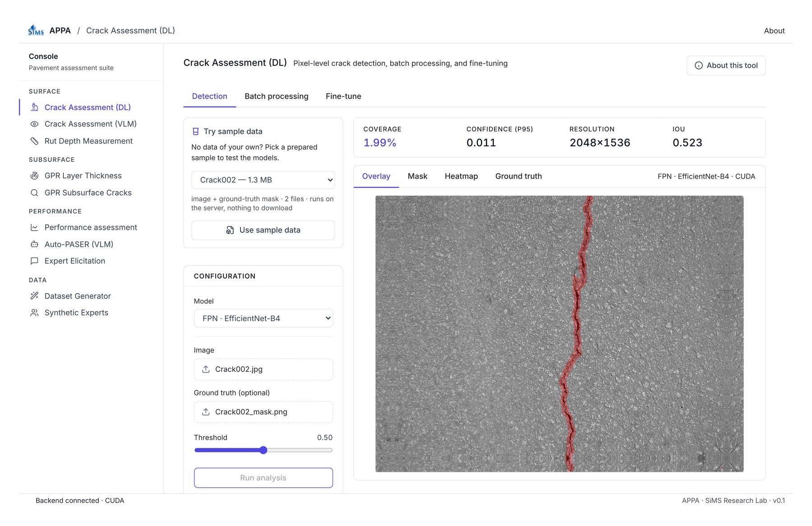Click the Backend connected · CUDA status
This screenshot has height=526, width=812.
(x=80, y=500)
